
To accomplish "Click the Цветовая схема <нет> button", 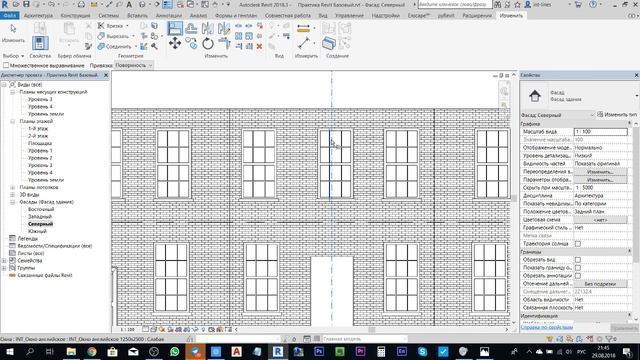I will [600, 220].
